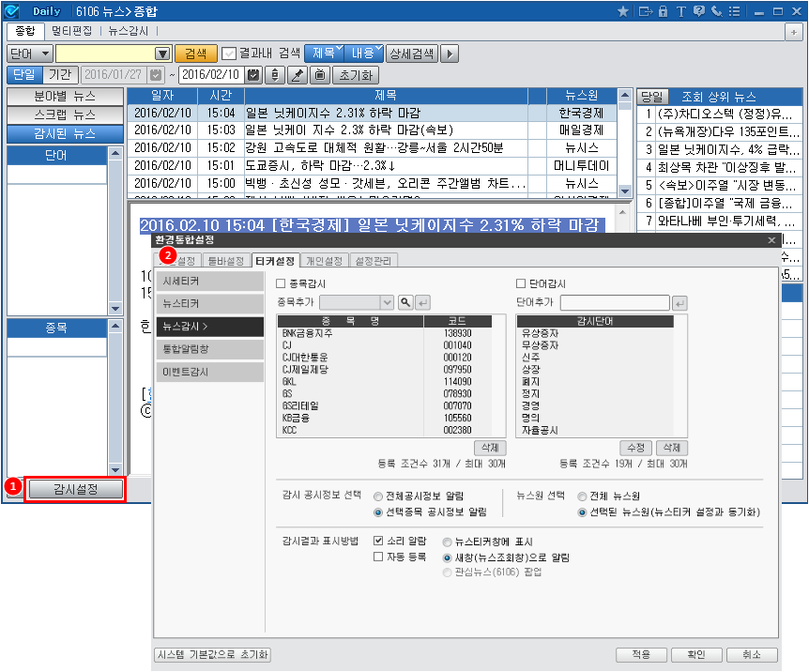
Task: Click the lock icon in title bar
Action: point(664,11)
